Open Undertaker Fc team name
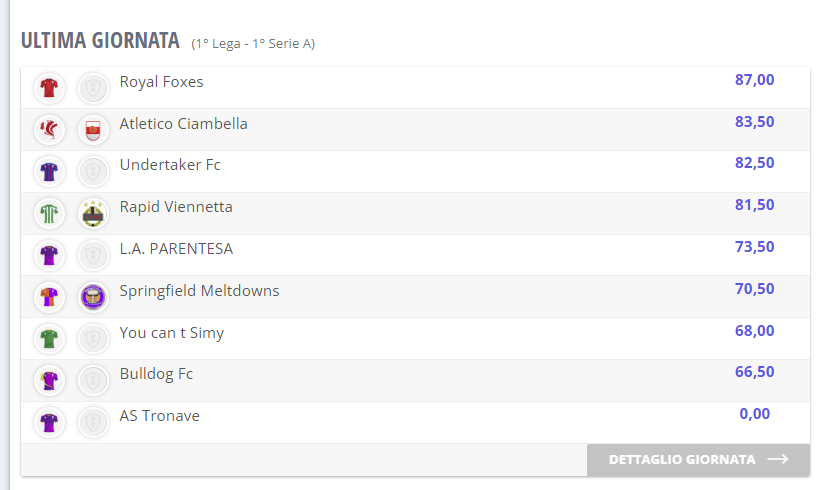The width and height of the screenshot is (828, 490). click(170, 165)
